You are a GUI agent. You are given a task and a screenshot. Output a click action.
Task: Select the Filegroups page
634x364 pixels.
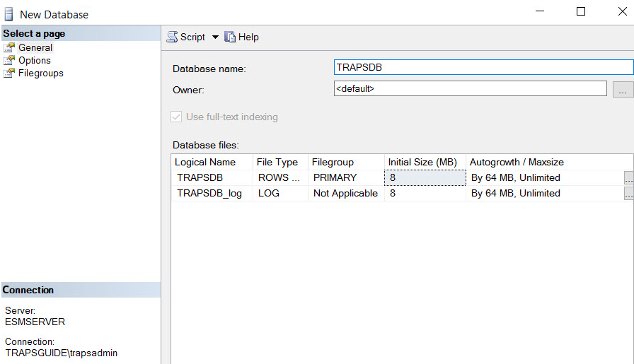click(x=40, y=74)
